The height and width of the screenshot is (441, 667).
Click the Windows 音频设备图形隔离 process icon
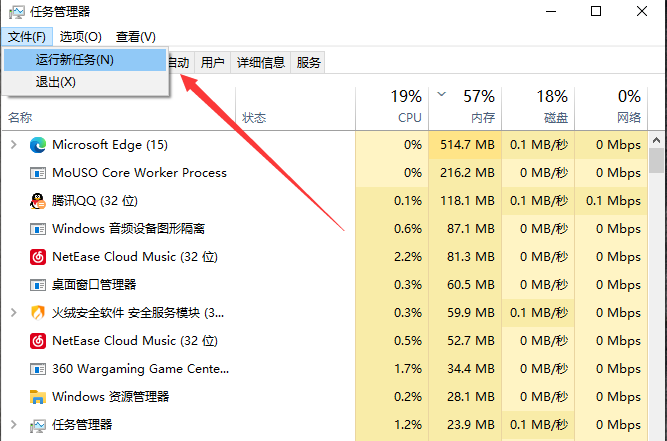(38, 229)
